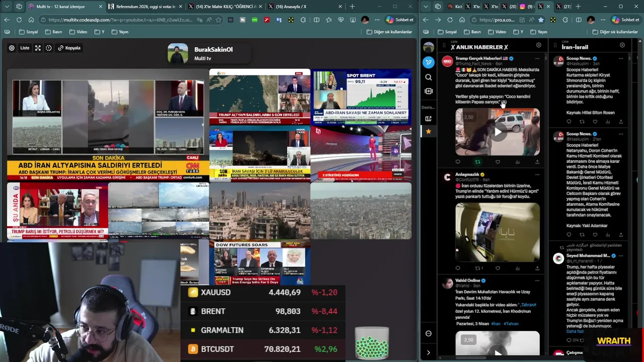Open Sohbet et Copilot in left browser

(x=400, y=20)
